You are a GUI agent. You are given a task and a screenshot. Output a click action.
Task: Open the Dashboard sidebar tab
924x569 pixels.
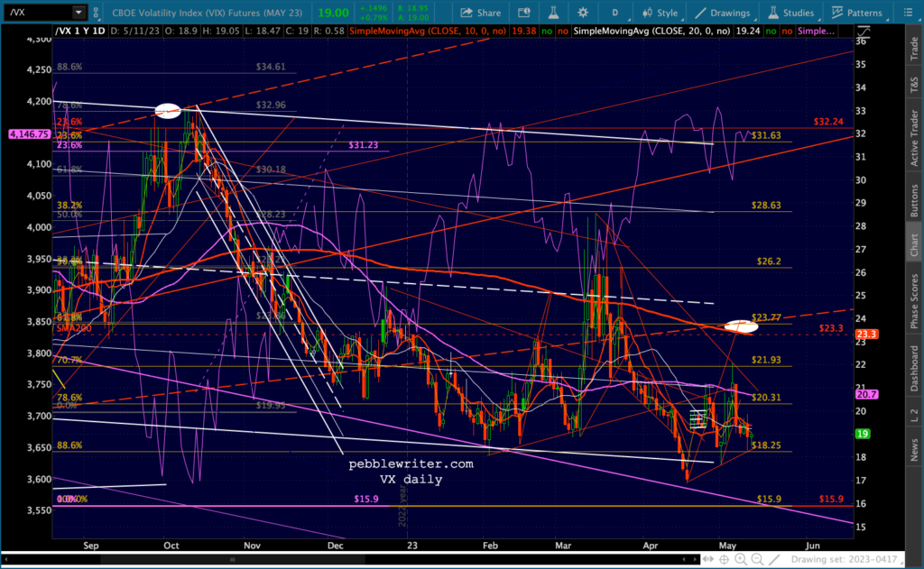pyautogui.click(x=914, y=369)
